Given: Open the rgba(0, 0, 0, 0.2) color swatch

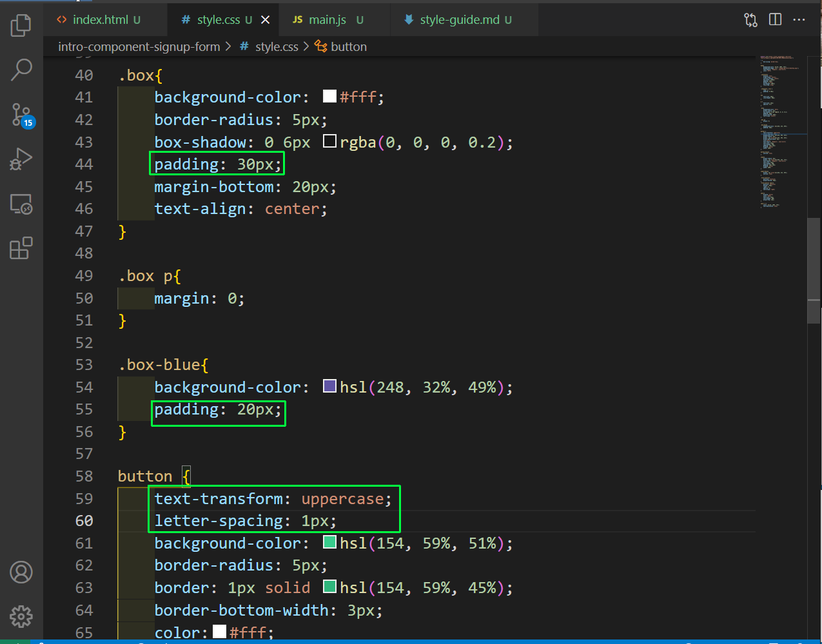Looking at the screenshot, I should coord(329,141).
